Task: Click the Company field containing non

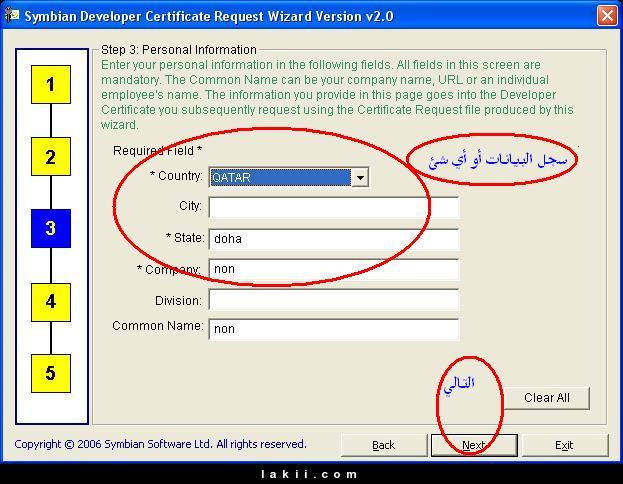Action: pos(334,269)
